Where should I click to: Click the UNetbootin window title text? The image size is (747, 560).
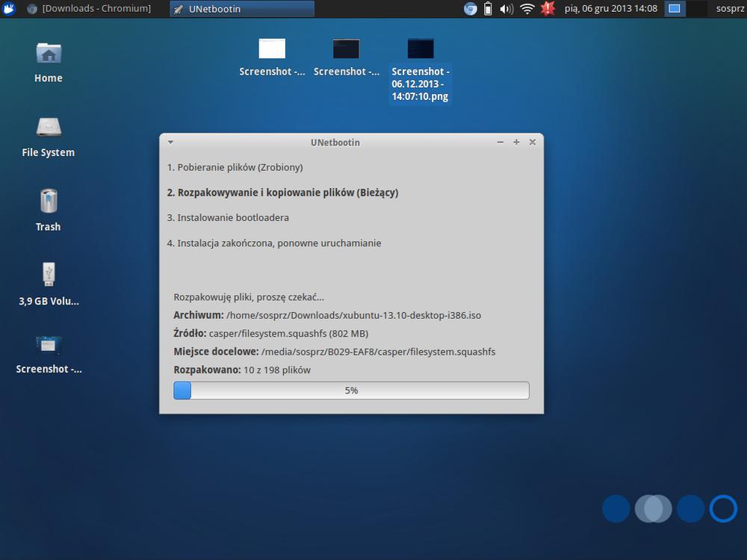click(335, 143)
